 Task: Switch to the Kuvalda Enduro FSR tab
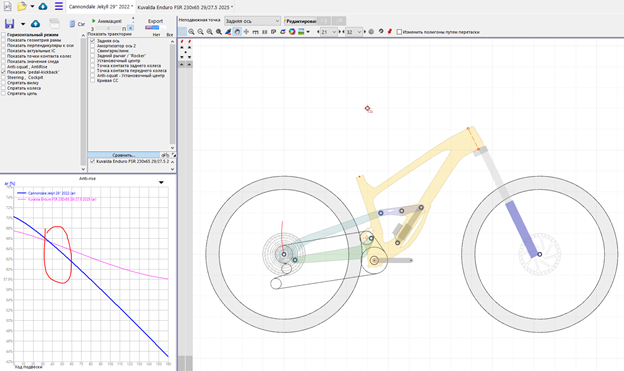[185, 7]
